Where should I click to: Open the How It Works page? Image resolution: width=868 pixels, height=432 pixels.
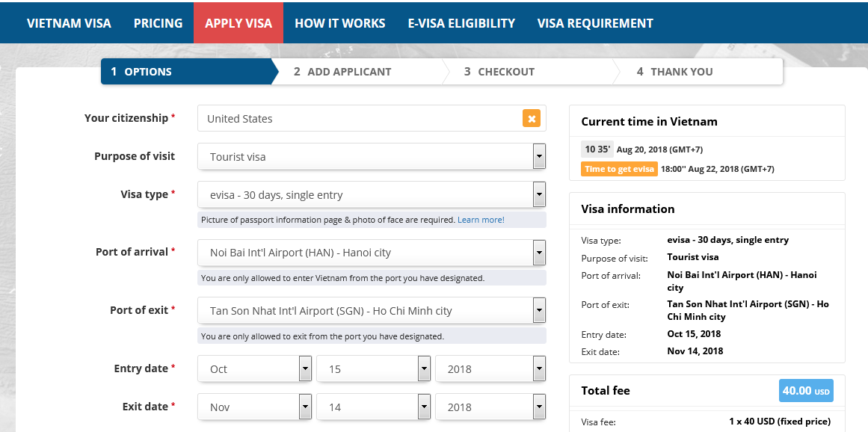(339, 23)
